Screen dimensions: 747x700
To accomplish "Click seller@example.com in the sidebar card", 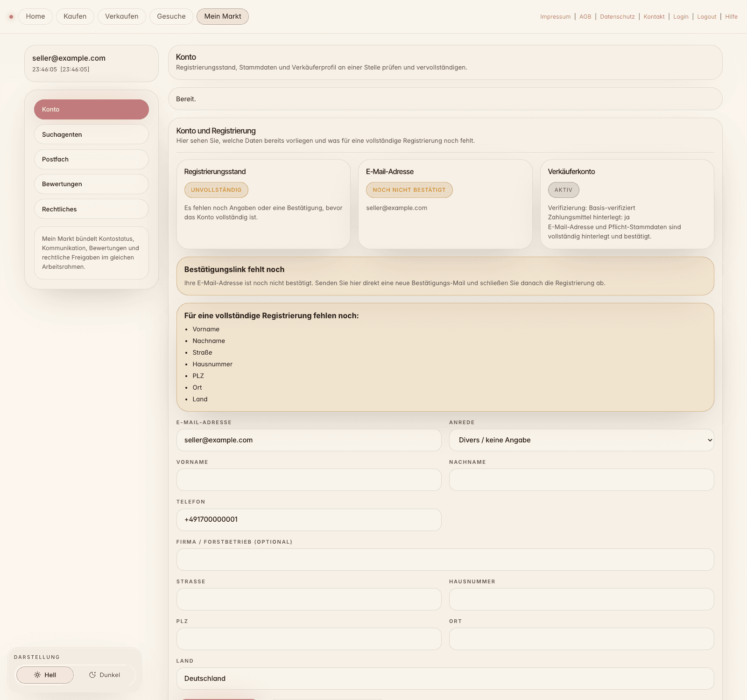I will [x=69, y=58].
